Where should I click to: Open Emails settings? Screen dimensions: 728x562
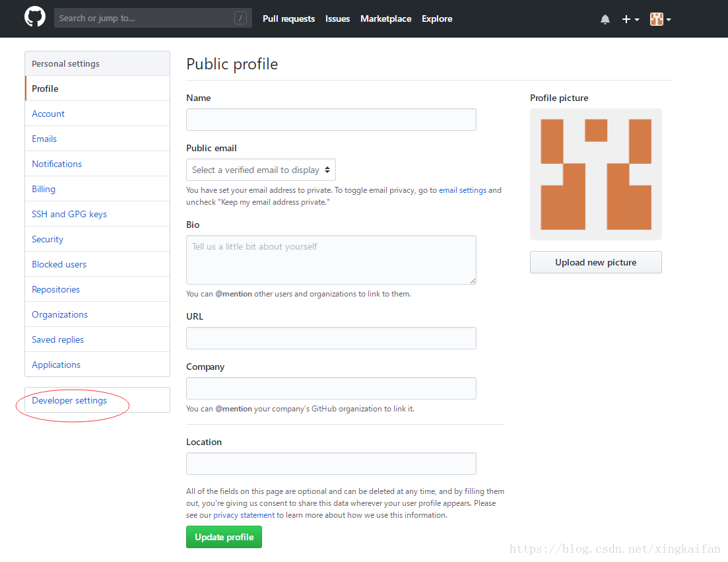pyautogui.click(x=98, y=139)
